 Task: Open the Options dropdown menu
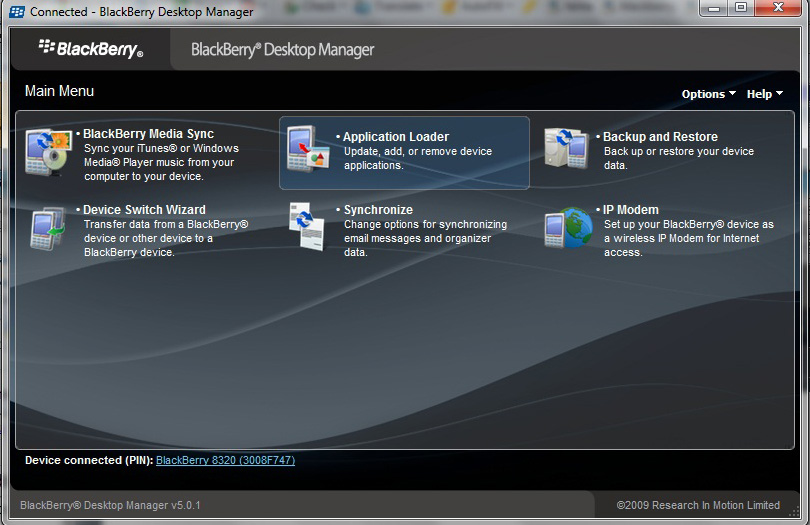[x=708, y=94]
